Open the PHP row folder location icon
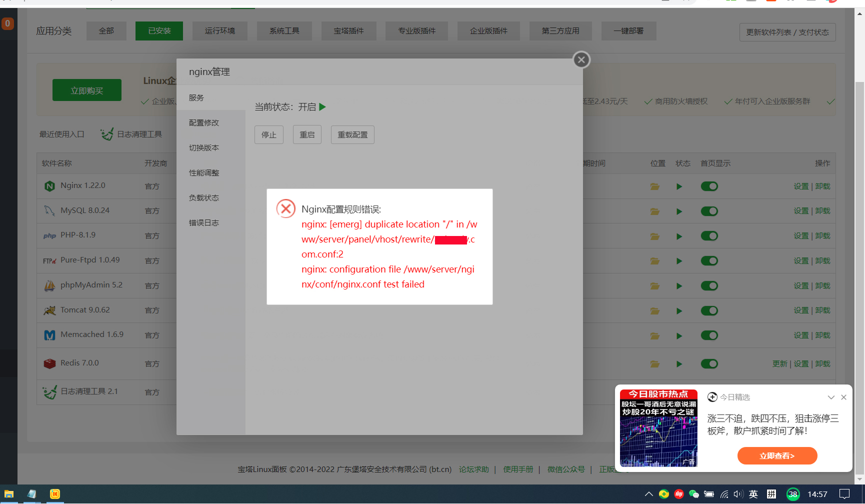Viewport: 865px width, 504px height. (x=654, y=236)
